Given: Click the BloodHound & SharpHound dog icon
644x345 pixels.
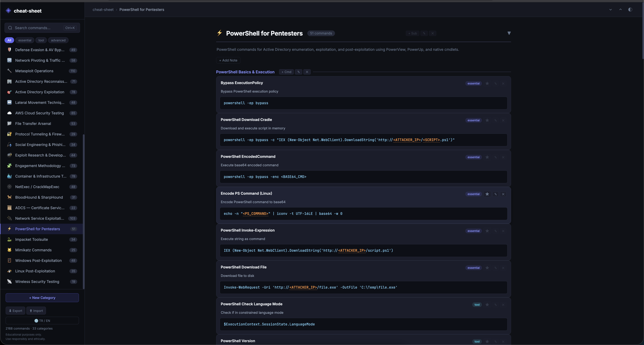Looking at the screenshot, I should coord(9,197).
